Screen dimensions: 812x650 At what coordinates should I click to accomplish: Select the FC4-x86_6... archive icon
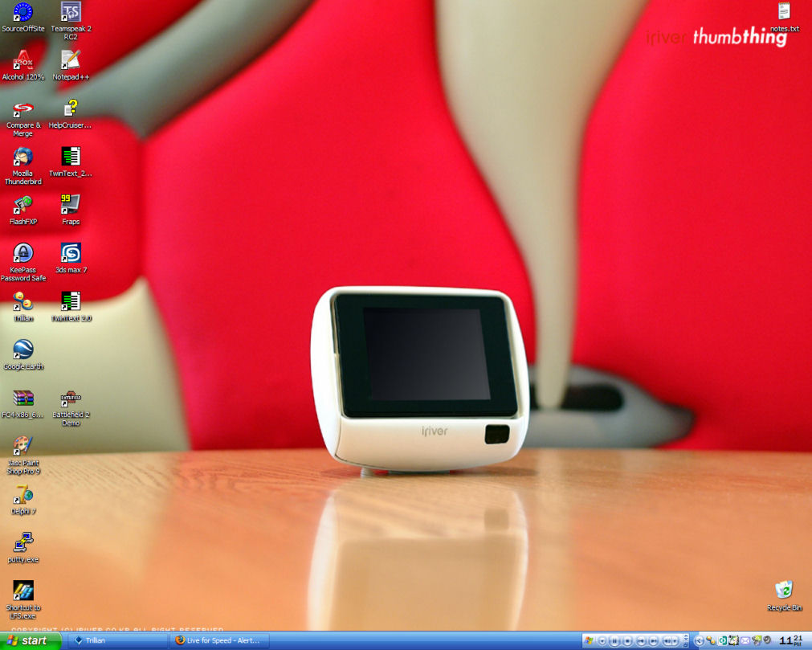[x=22, y=403]
